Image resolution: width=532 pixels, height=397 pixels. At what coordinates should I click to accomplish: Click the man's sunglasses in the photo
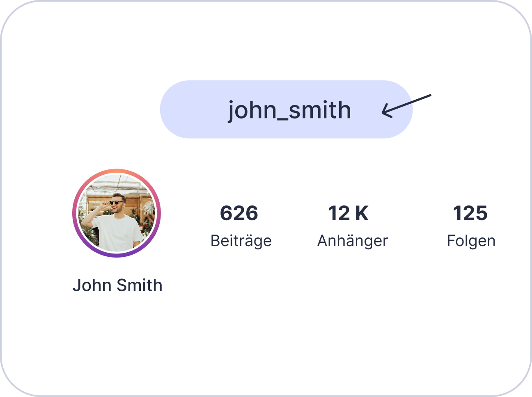(117, 202)
